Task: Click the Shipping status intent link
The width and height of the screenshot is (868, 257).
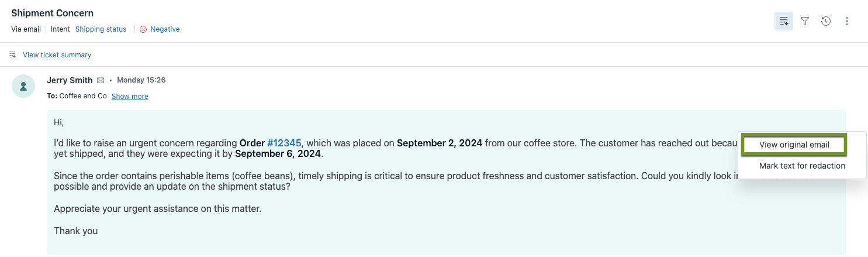Action: (x=101, y=29)
